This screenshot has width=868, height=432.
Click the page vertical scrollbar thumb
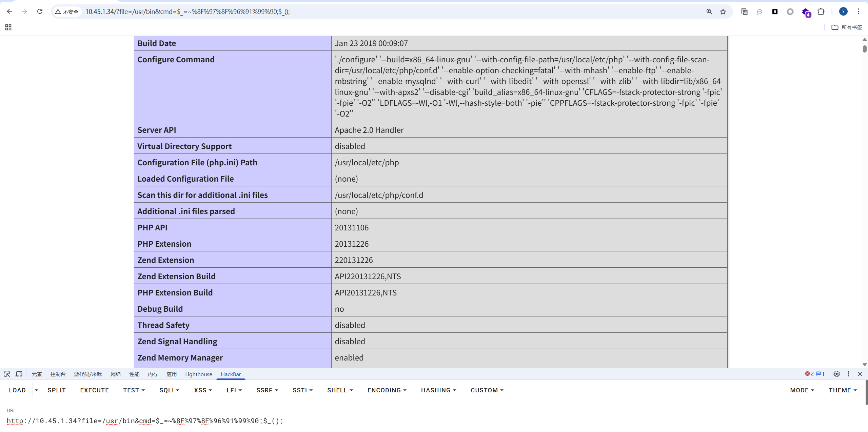[864, 49]
